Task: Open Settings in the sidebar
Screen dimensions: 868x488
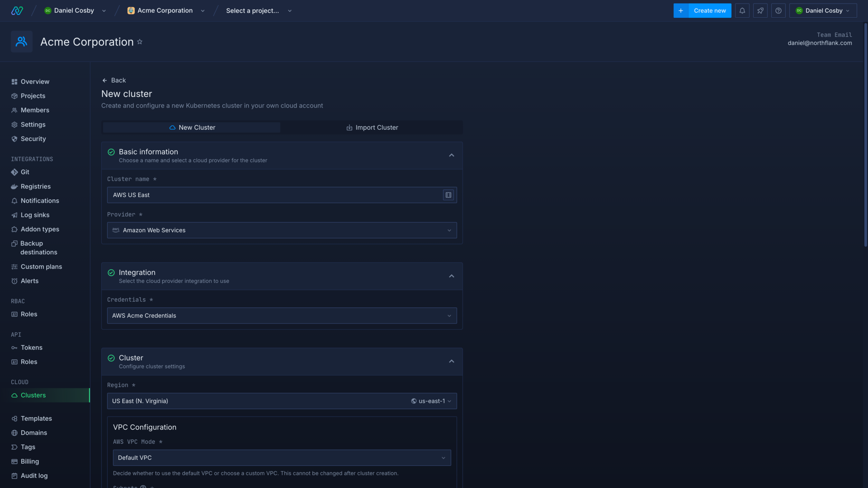Action: [x=33, y=125]
